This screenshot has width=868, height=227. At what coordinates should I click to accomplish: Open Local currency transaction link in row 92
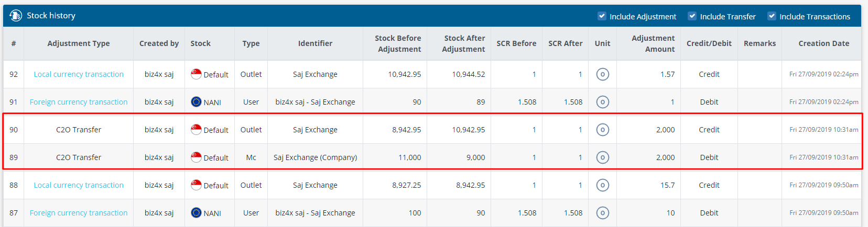click(x=79, y=74)
